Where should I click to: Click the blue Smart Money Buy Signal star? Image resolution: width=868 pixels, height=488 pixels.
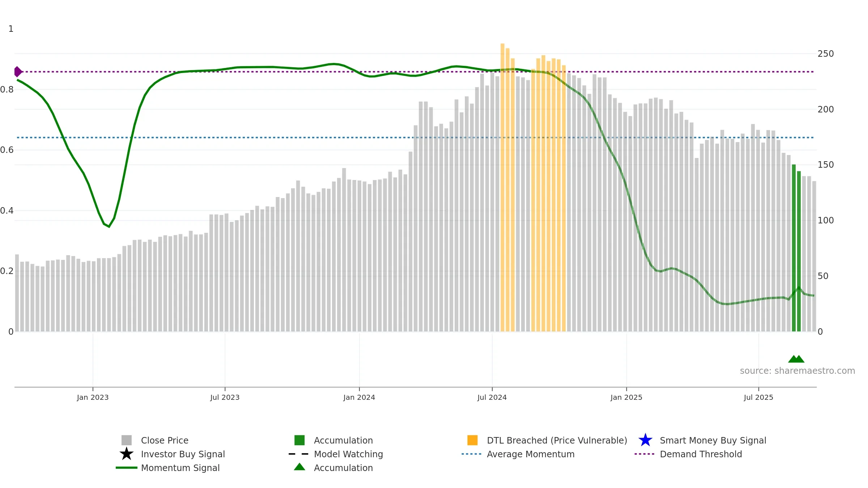click(x=645, y=440)
